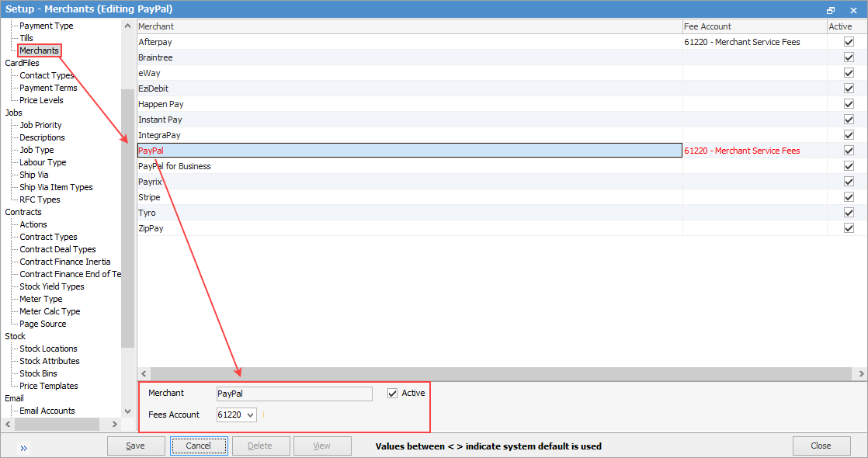Click tree panel scroll-down arrow

[x=128, y=411]
